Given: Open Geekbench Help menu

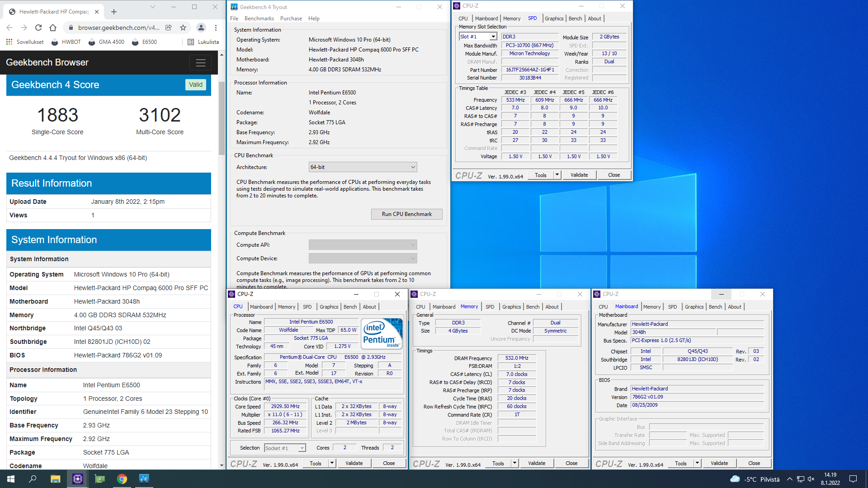Looking at the screenshot, I should click(x=314, y=19).
